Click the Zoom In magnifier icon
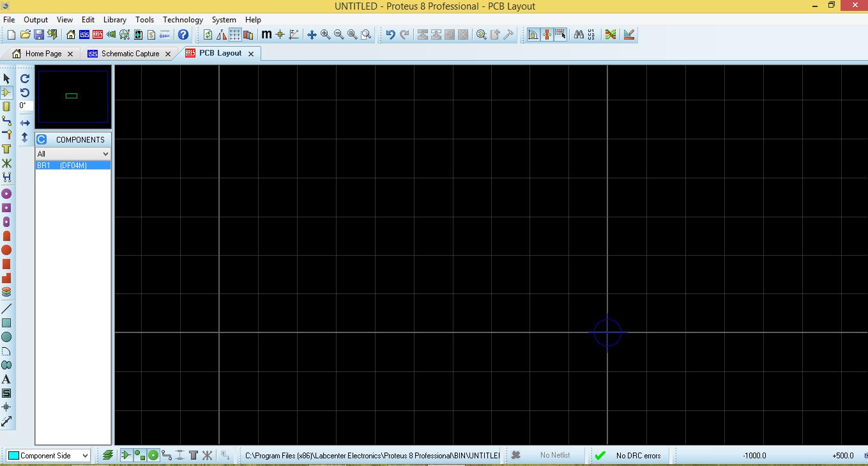The width and height of the screenshot is (868, 466). tap(325, 35)
